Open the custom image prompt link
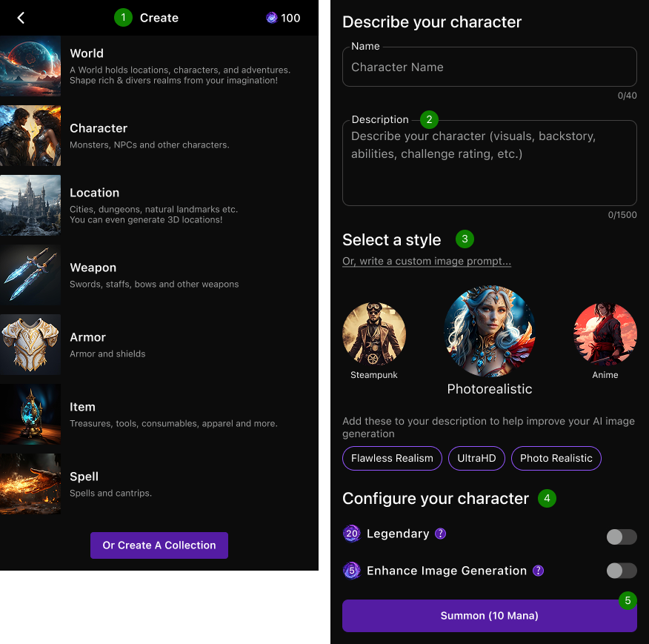 tap(426, 262)
